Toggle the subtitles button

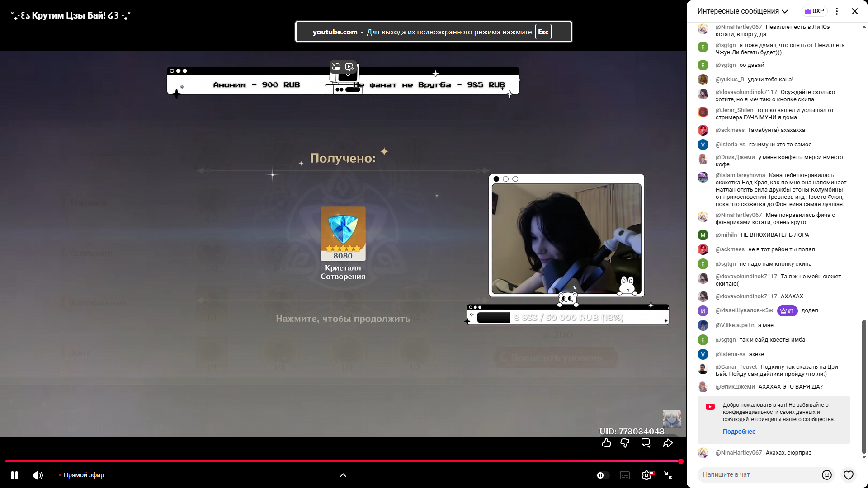coord(625,475)
